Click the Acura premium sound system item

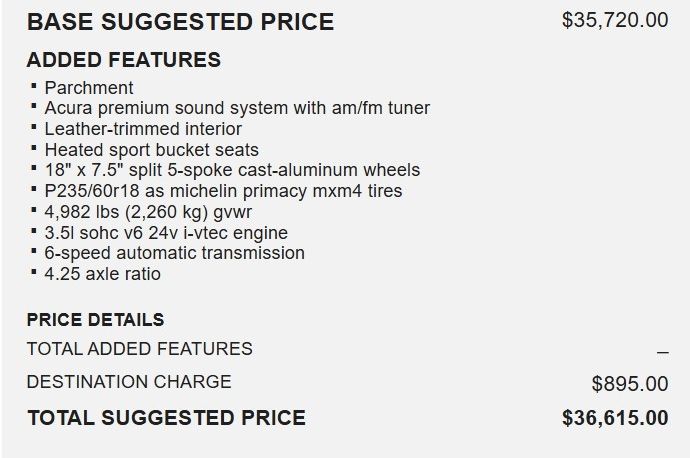237,108
